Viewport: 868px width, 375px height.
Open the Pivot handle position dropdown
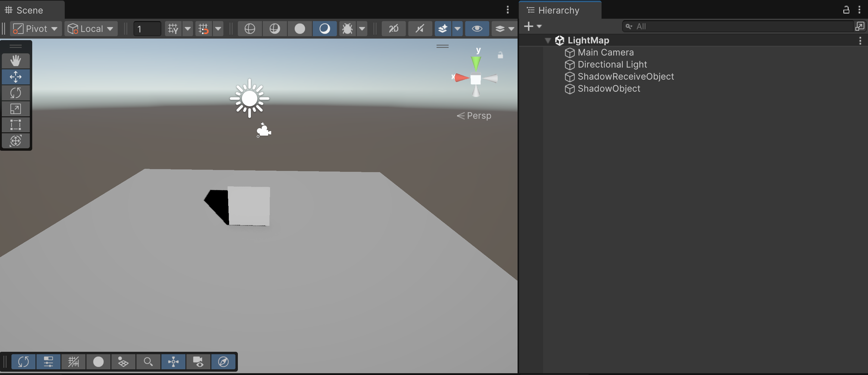tap(36, 29)
